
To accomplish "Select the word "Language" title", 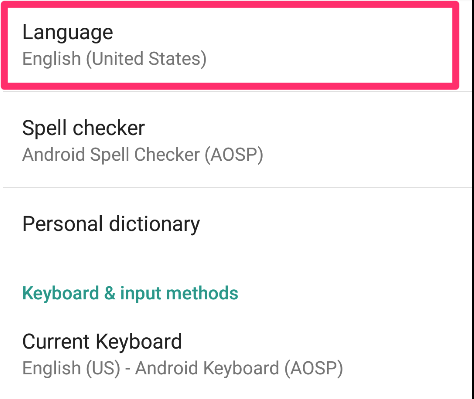I will click(68, 33).
